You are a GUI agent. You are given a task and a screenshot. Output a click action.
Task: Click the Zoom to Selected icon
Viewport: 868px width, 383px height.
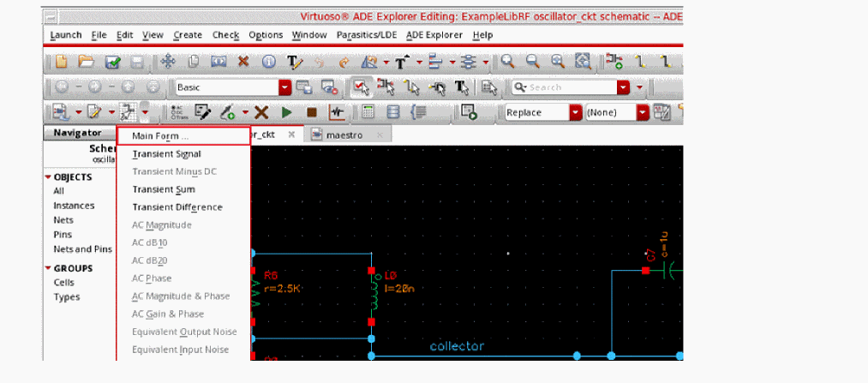coord(583,62)
